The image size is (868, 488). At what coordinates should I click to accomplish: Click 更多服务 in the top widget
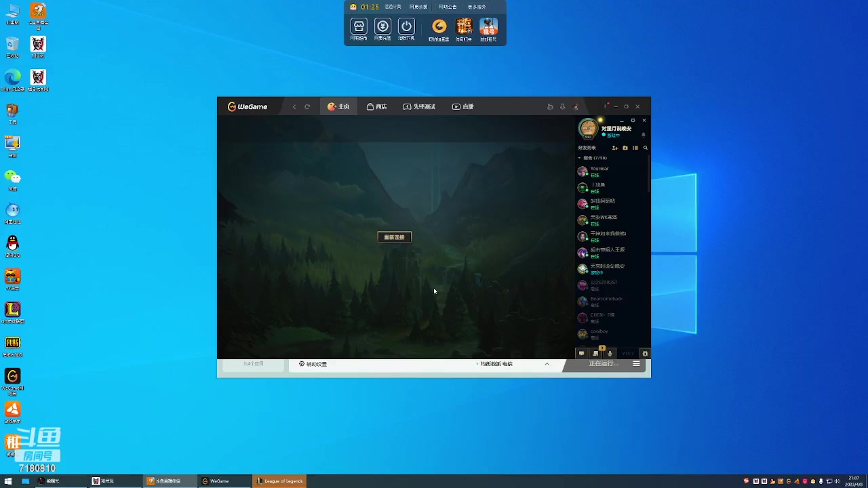[477, 7]
